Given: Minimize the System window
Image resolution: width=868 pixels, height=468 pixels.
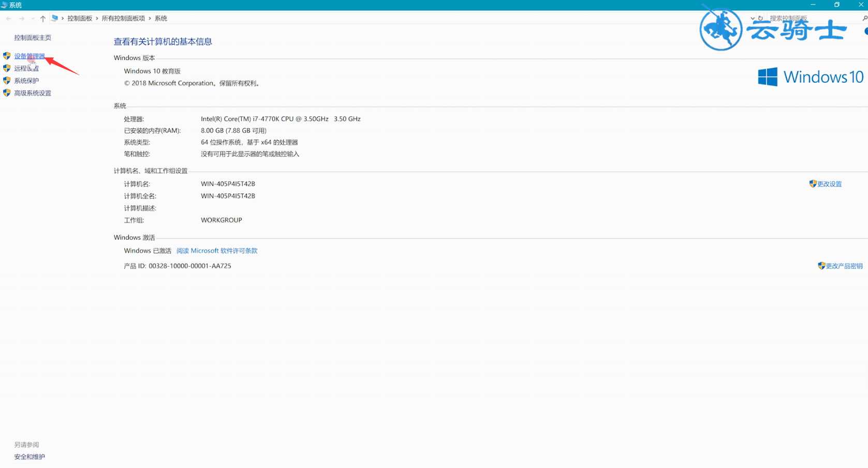Looking at the screenshot, I should click(813, 5).
